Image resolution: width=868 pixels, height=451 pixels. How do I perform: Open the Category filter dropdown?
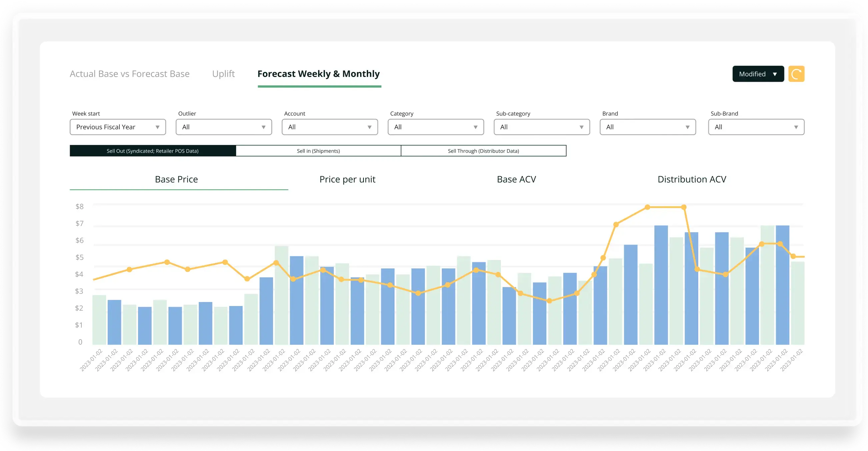tap(436, 127)
